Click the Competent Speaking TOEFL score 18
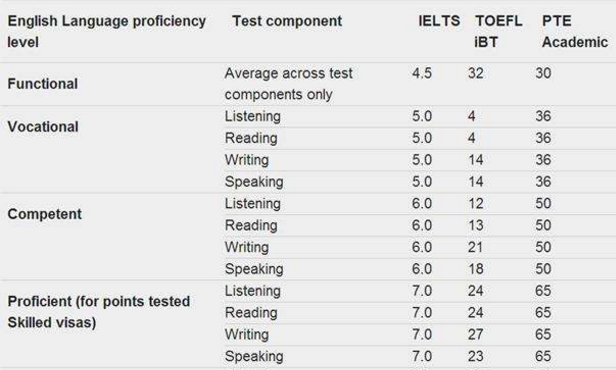Screen dimensions: 616x370 (475, 269)
